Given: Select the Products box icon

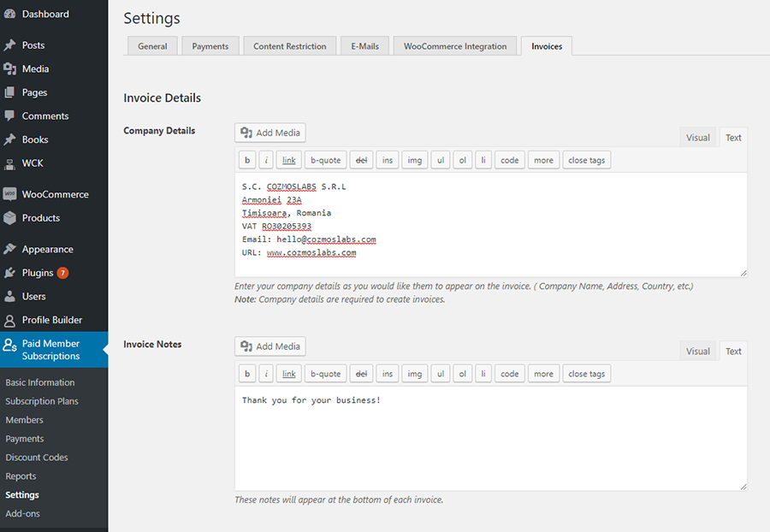Looking at the screenshot, I should tap(9, 218).
